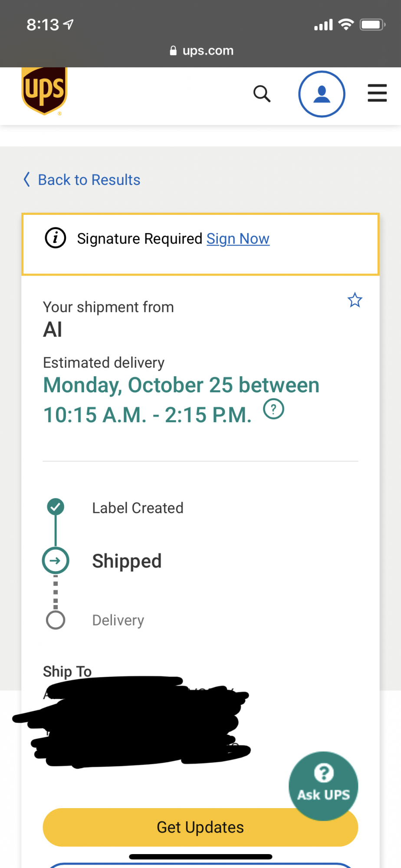Screen dimensions: 401x868
Task: Click the Sign Now link
Action: pyautogui.click(x=238, y=239)
